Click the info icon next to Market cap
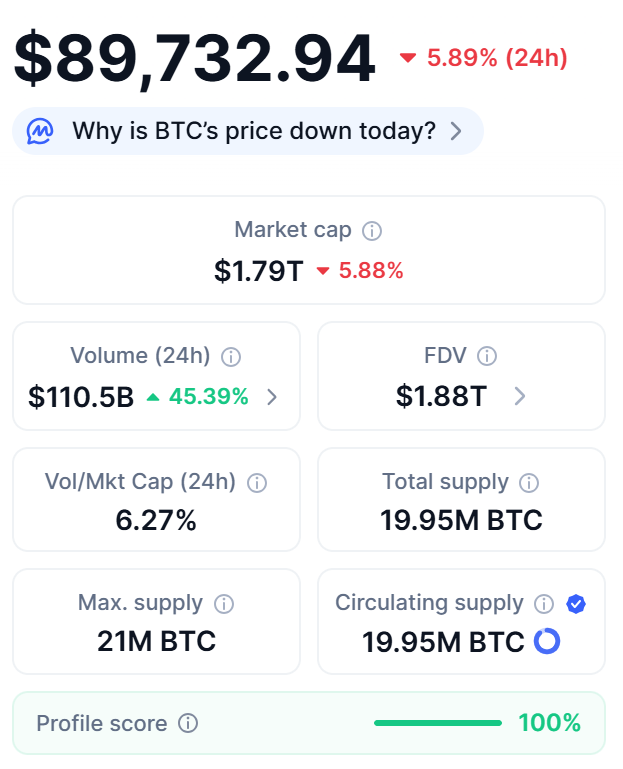The height and width of the screenshot is (769, 623). click(372, 231)
